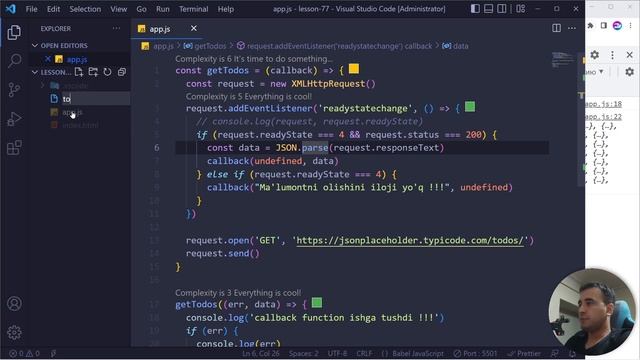Open DevTools settings gear in browser window
Image resolution: width=640 pixels, height=360 pixels.
[595, 55]
